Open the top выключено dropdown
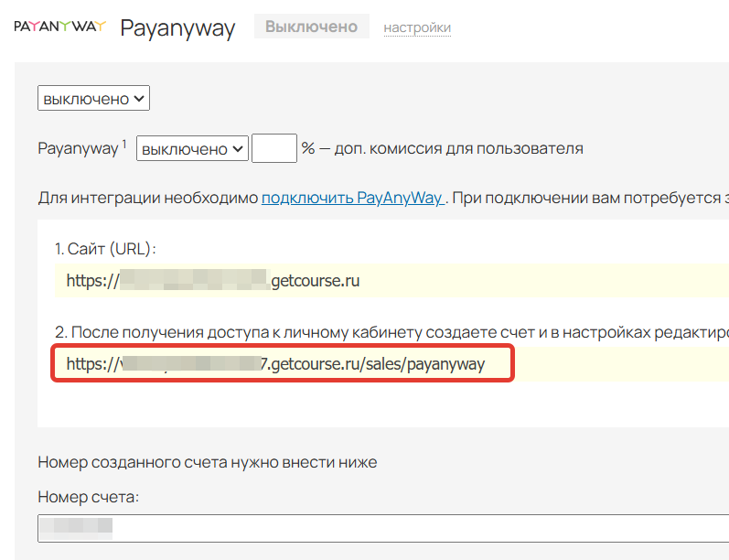 [93, 98]
